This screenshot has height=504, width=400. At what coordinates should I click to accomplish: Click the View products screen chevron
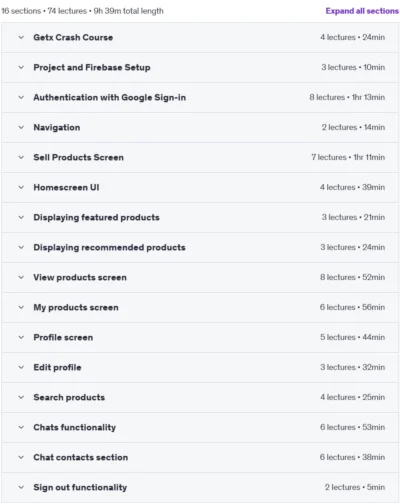21,277
